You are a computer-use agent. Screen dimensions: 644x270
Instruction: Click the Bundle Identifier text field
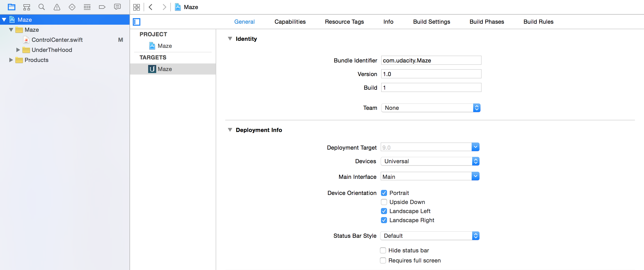tap(431, 60)
